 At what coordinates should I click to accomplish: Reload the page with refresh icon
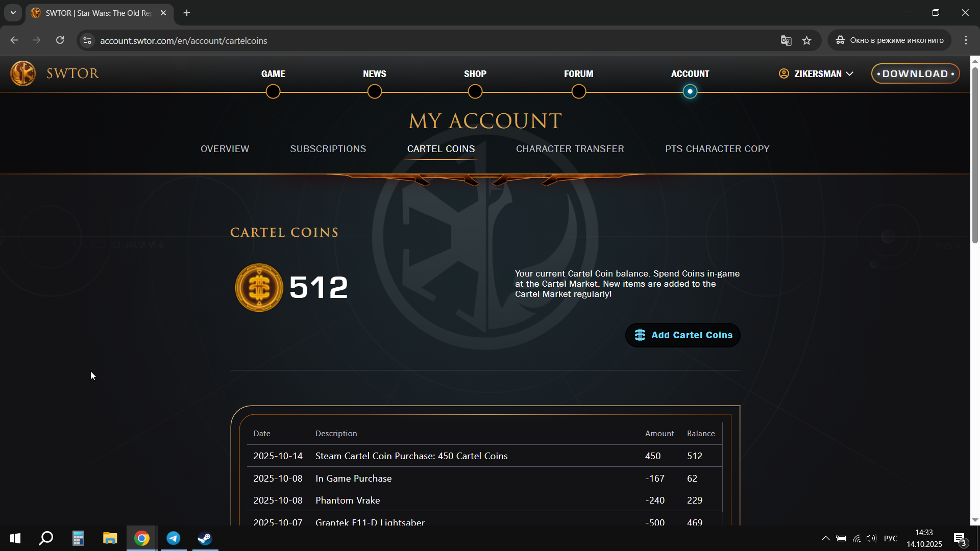(x=60, y=40)
